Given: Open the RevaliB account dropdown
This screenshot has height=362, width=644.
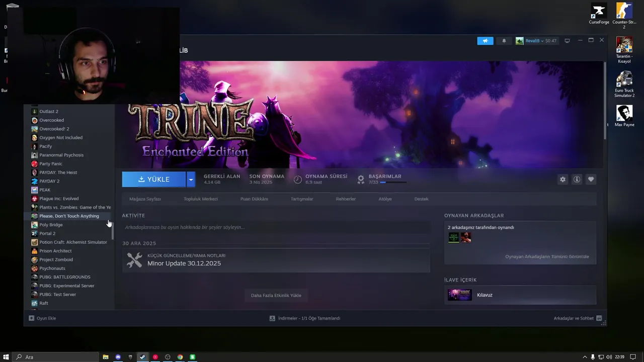Looking at the screenshot, I should click(x=536, y=41).
